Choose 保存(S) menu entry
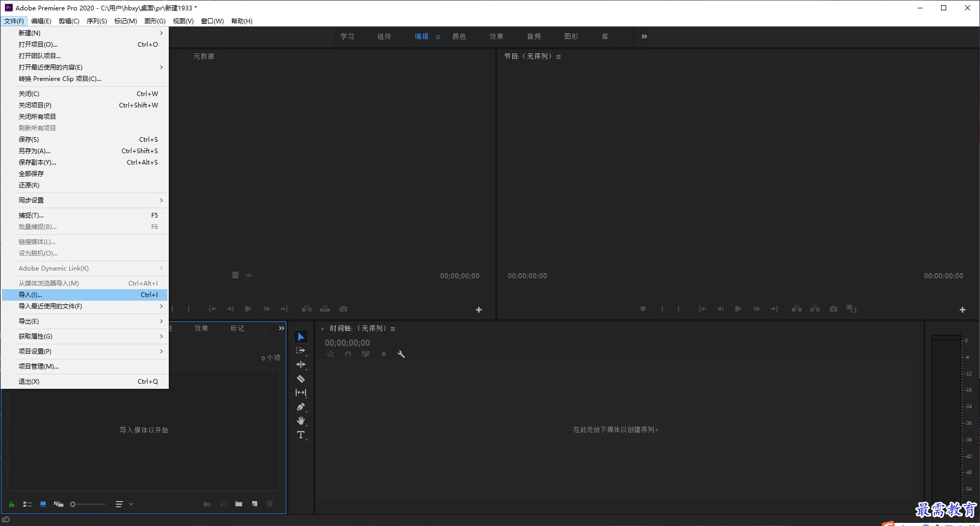This screenshot has height=526, width=980. pos(85,139)
